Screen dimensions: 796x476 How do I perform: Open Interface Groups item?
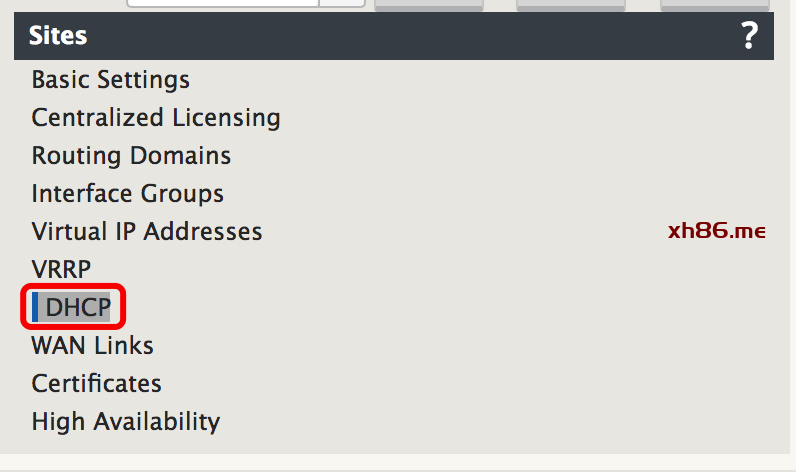coord(127,194)
